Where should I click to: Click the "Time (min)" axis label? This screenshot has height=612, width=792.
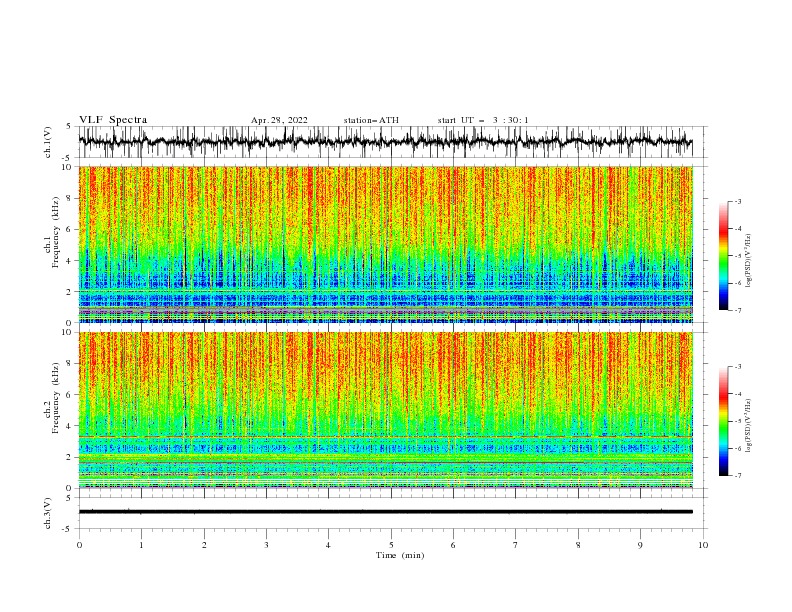(400, 555)
